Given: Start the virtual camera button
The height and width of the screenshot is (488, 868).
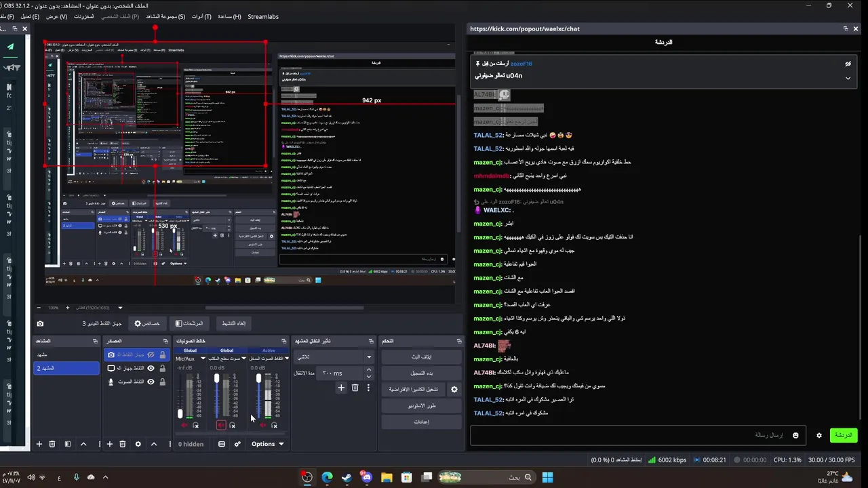Looking at the screenshot, I should [x=413, y=389].
